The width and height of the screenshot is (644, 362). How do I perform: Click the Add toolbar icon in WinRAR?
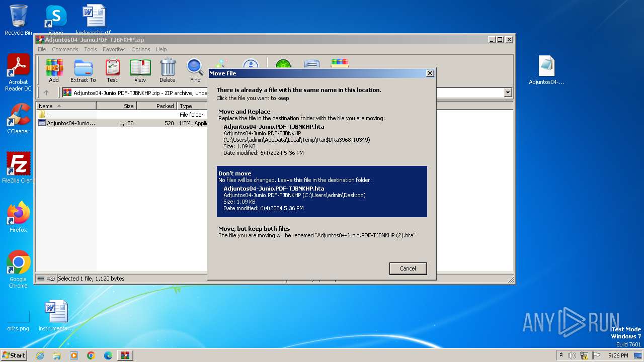click(54, 70)
